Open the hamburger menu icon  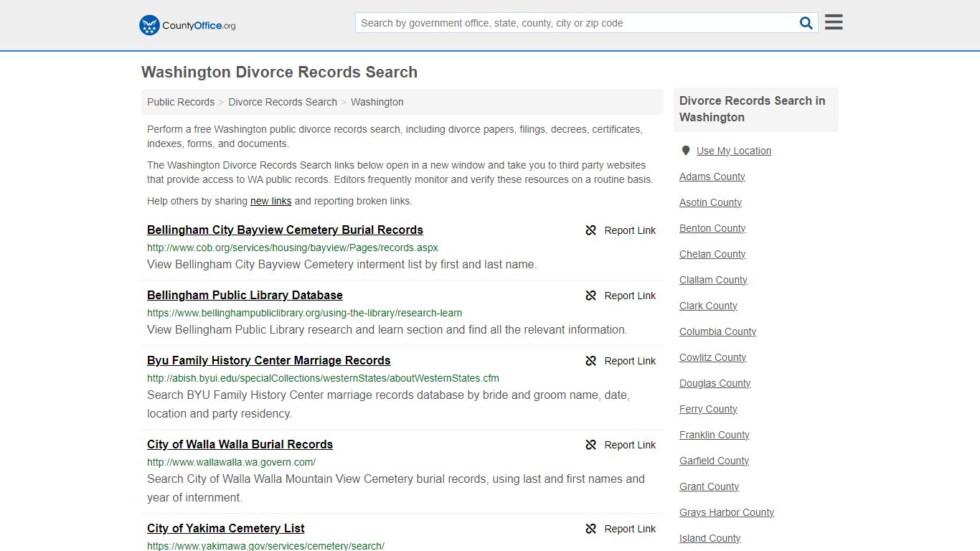[834, 22]
